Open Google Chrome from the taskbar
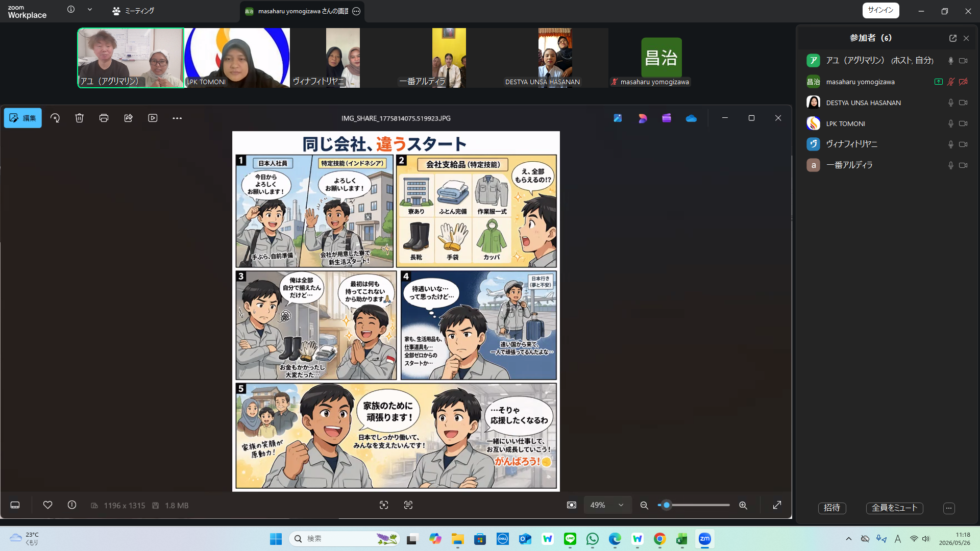 pyautogui.click(x=659, y=539)
